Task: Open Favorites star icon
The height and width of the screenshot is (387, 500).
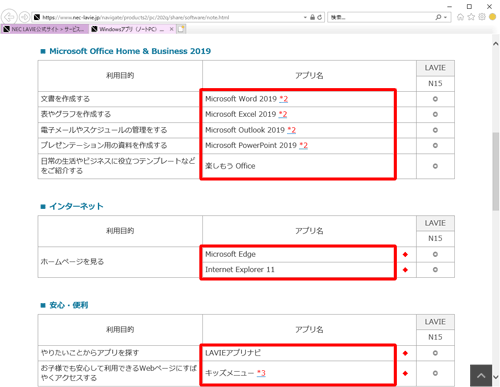Action: tap(471, 17)
